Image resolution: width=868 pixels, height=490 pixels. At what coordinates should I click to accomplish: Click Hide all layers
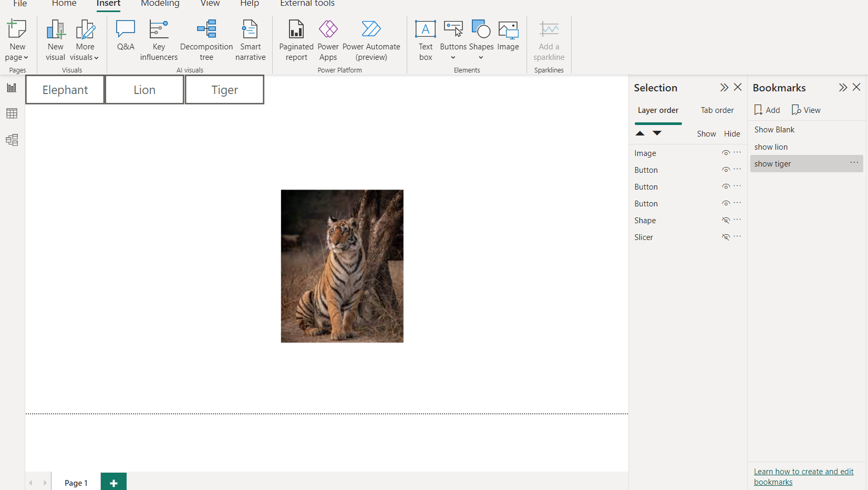pos(732,134)
